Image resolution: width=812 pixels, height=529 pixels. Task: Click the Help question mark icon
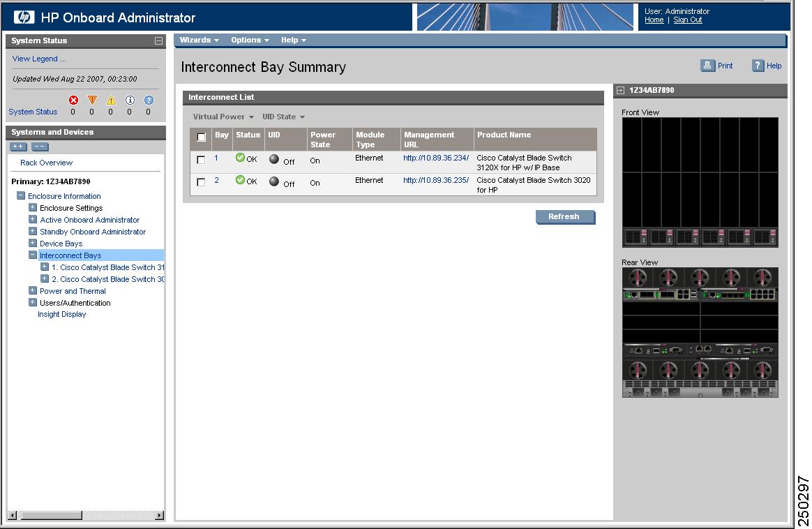point(758,66)
